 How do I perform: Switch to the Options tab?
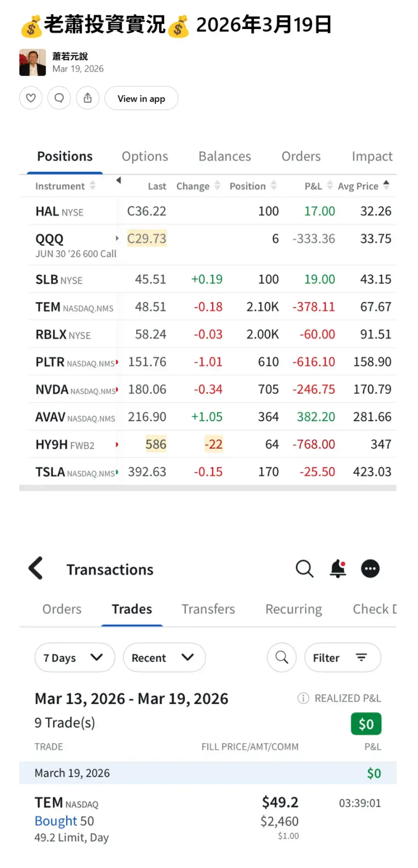click(145, 156)
